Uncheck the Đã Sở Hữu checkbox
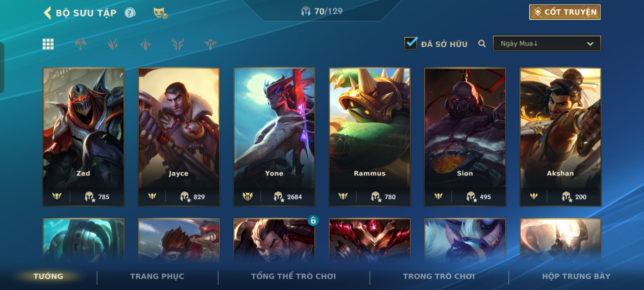 pyautogui.click(x=411, y=43)
